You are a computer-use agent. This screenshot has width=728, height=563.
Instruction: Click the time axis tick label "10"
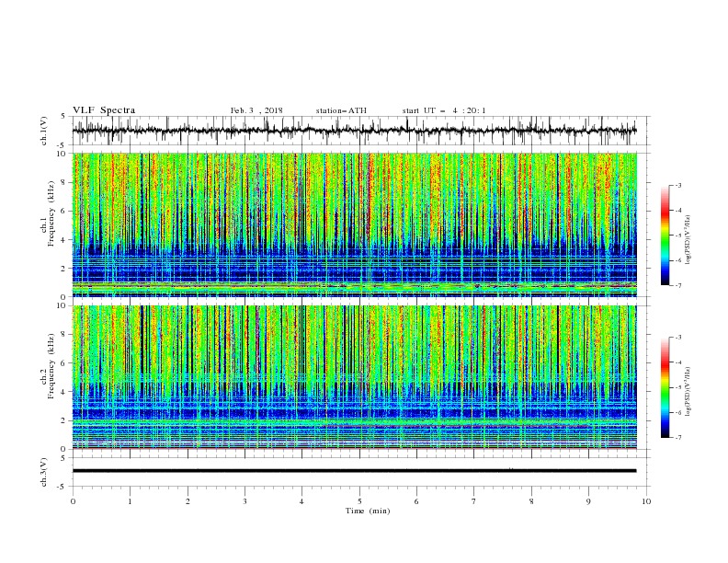point(646,501)
